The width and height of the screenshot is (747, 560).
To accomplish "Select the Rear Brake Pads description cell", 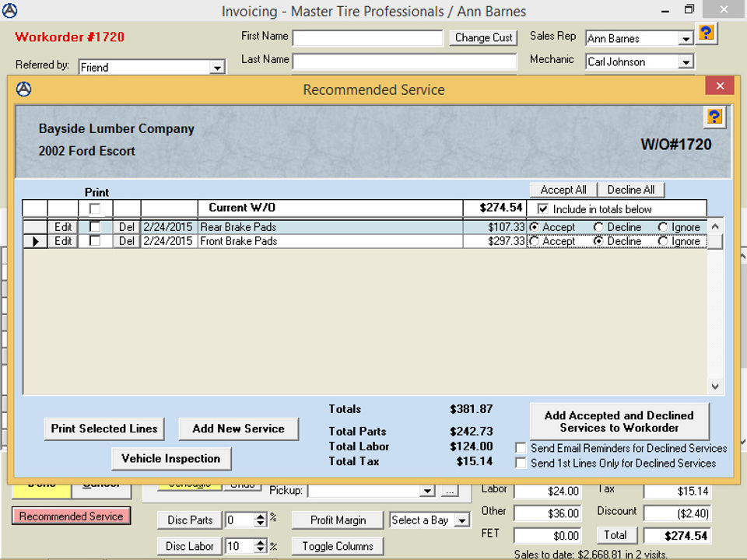I will point(330,227).
